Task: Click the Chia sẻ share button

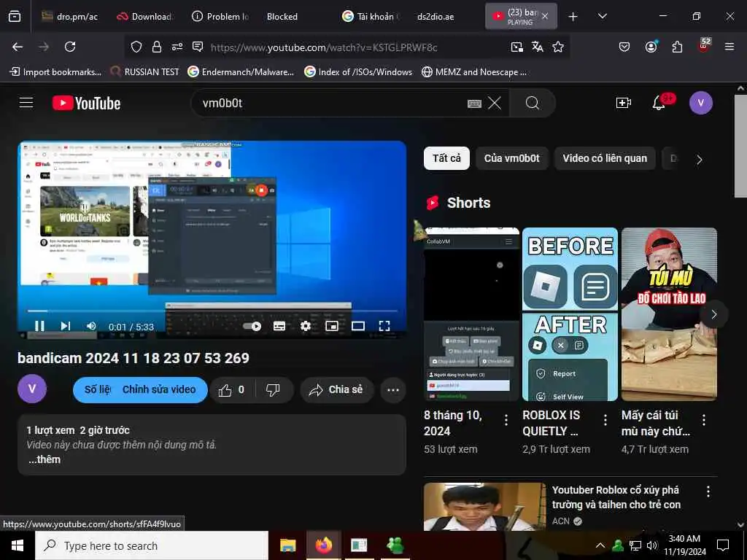Action: coord(337,390)
